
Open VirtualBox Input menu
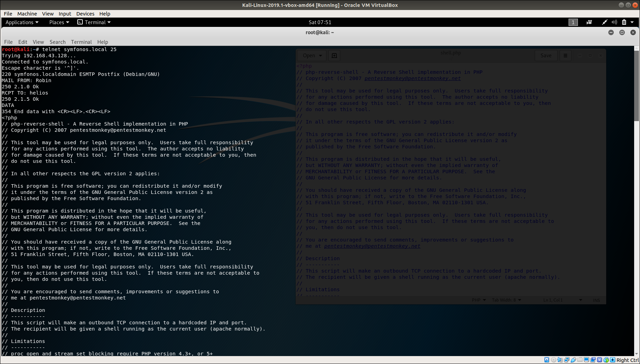click(65, 14)
